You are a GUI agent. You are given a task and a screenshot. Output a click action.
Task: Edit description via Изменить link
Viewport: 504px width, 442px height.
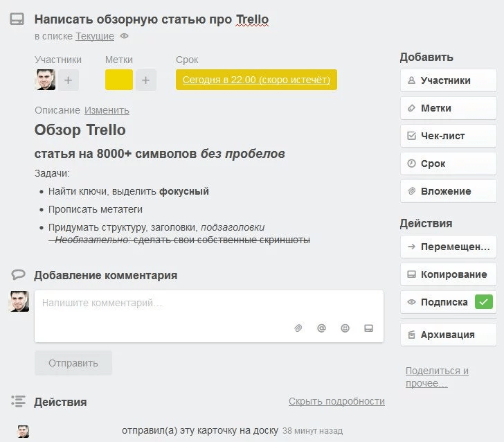(107, 110)
